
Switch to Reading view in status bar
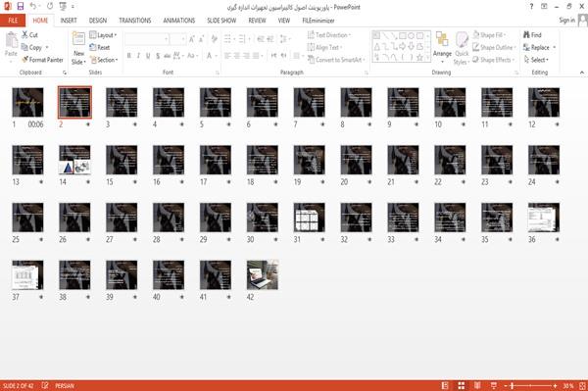click(477, 385)
